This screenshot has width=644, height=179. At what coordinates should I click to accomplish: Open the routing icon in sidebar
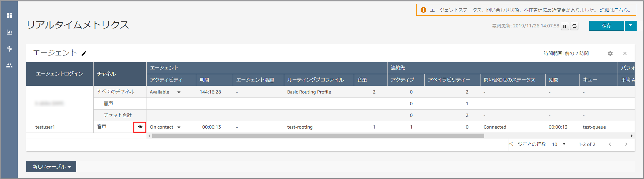point(9,49)
